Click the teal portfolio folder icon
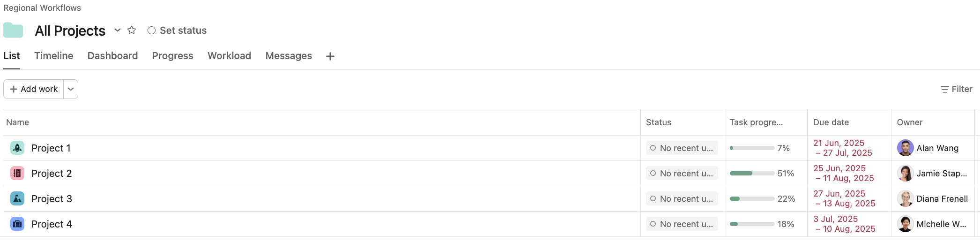The image size is (980, 243). click(x=13, y=30)
